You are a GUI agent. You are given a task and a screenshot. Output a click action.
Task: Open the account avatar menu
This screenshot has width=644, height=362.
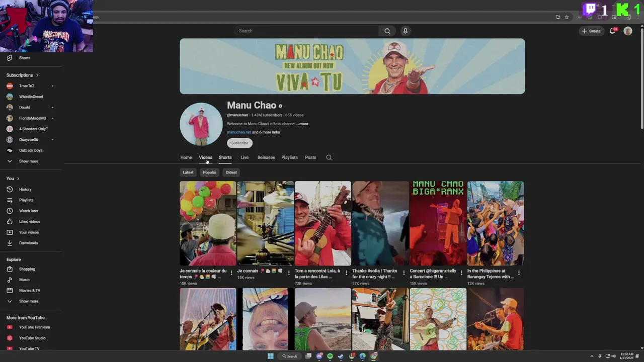pyautogui.click(x=628, y=31)
